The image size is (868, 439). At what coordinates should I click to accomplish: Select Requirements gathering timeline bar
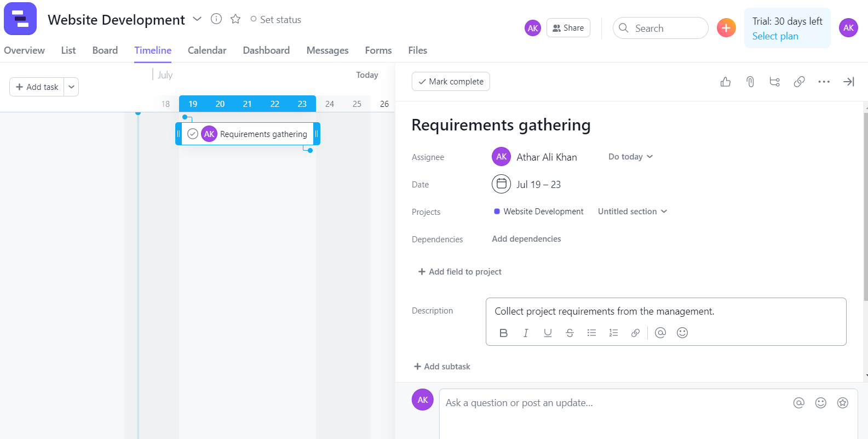[248, 134]
